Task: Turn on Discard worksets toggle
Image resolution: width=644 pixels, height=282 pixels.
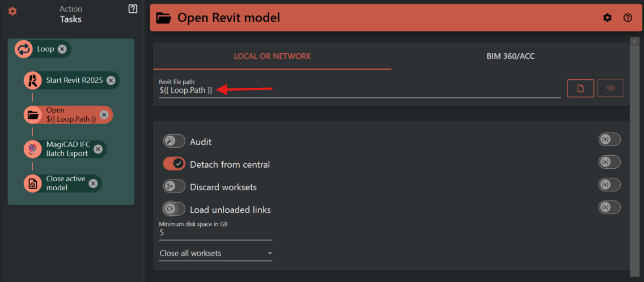Action: [174, 186]
